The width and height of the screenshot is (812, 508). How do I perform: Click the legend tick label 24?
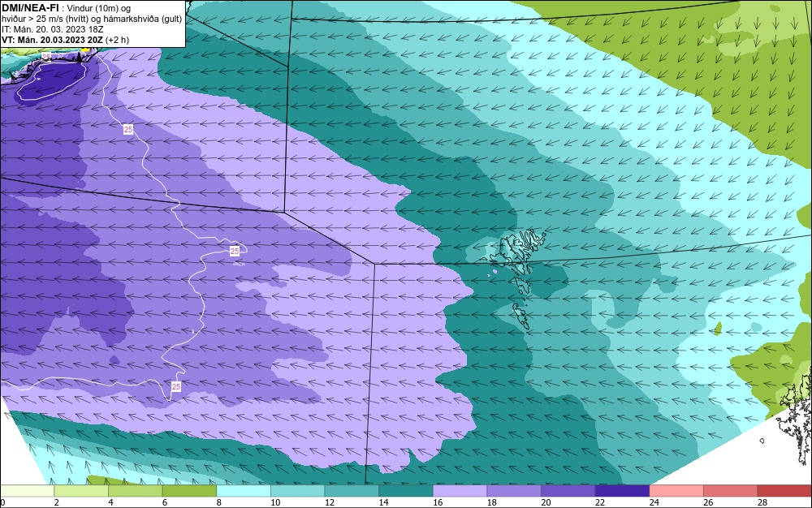coord(654,502)
